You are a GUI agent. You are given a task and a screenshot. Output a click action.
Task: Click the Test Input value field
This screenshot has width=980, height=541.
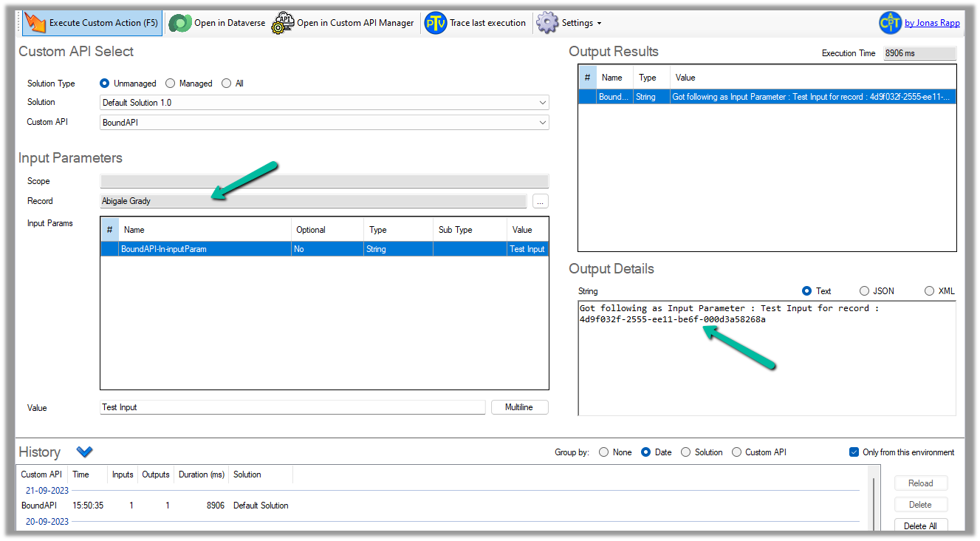point(292,407)
